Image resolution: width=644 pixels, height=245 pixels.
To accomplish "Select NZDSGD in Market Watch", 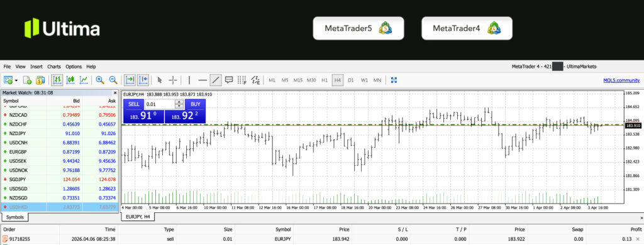I will (60, 198).
